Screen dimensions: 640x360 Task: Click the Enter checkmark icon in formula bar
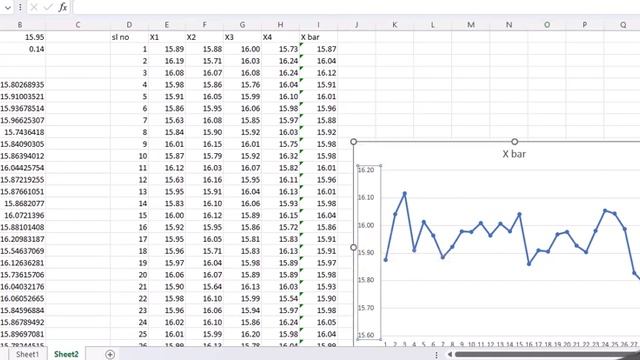click(x=48, y=7)
